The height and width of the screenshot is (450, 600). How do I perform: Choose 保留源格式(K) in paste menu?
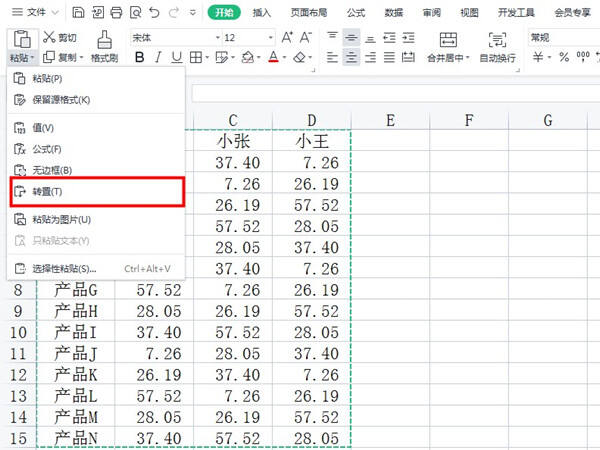coord(96,100)
